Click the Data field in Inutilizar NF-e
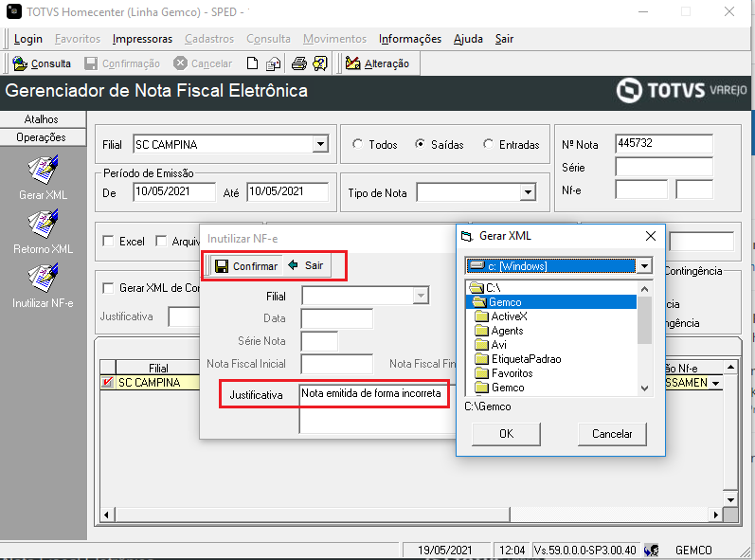This screenshot has height=560, width=755. tap(336, 318)
